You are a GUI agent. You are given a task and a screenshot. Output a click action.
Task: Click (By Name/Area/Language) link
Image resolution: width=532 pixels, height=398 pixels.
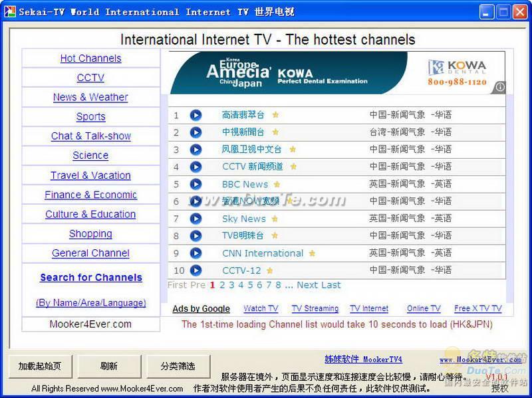click(91, 303)
